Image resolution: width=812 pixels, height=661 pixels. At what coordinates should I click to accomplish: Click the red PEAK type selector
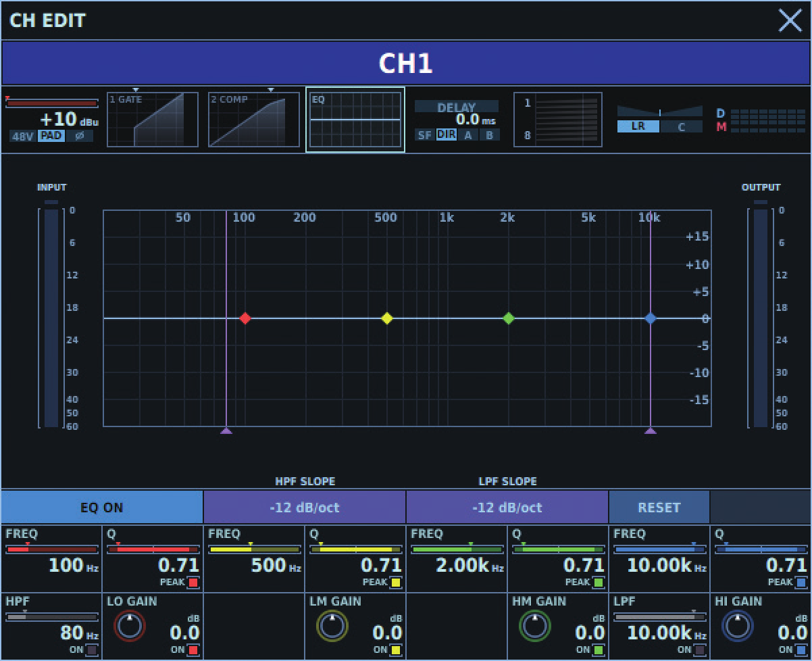pyautogui.click(x=193, y=582)
